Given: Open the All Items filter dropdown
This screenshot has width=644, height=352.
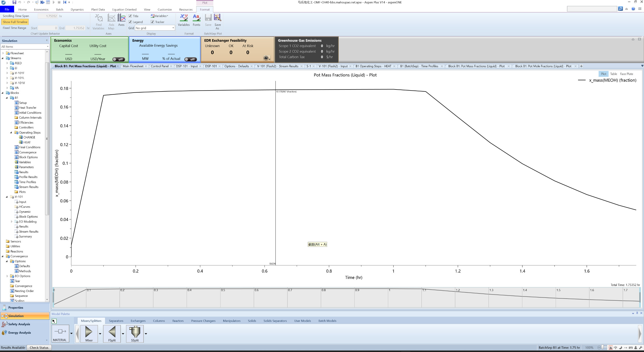Looking at the screenshot, I should [x=25, y=47].
